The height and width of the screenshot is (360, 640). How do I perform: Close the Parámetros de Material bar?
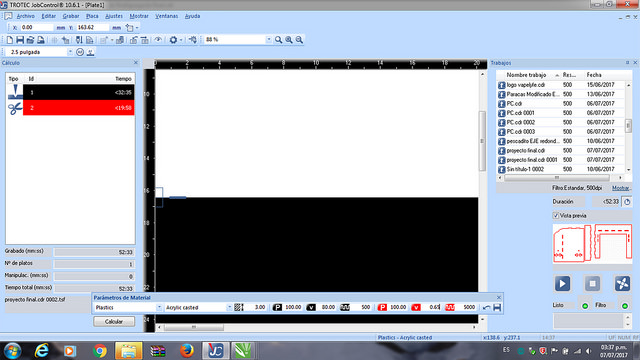(498, 298)
